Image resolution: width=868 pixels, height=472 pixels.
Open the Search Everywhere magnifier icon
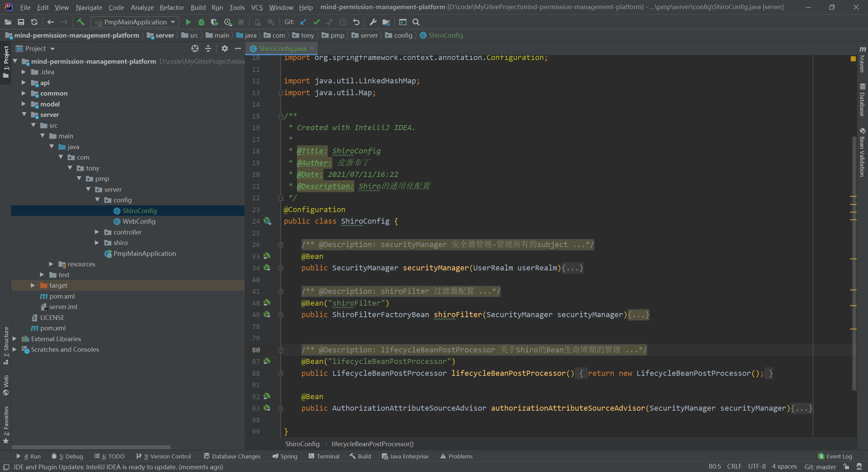[416, 22]
